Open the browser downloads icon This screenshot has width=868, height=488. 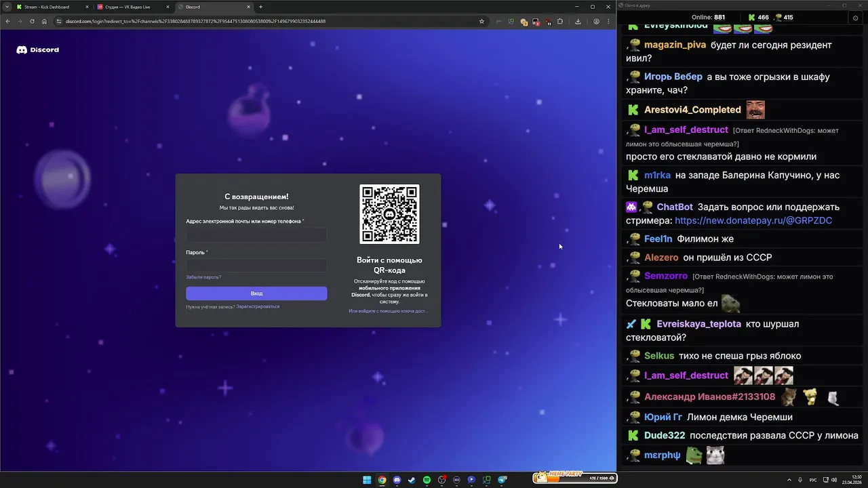tap(578, 21)
